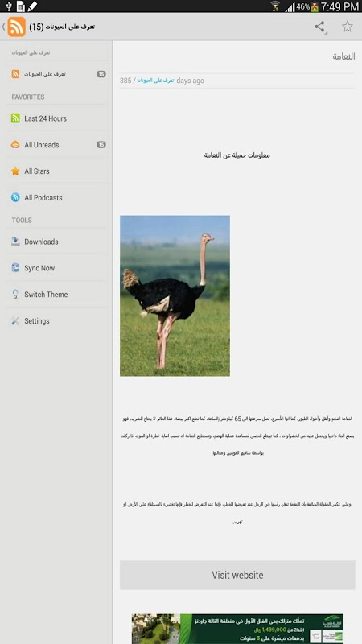Start Sync Now
Screen dimensions: 362x644
57,268
